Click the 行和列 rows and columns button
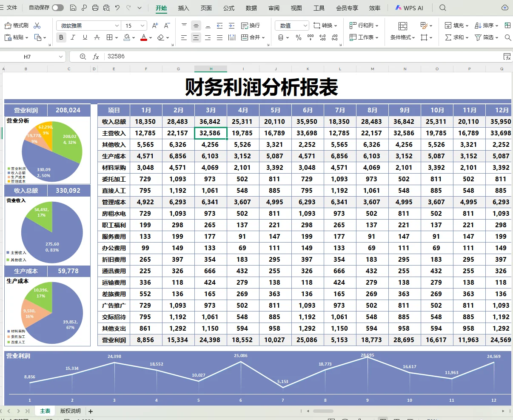This screenshot has width=513, height=420. click(364, 26)
